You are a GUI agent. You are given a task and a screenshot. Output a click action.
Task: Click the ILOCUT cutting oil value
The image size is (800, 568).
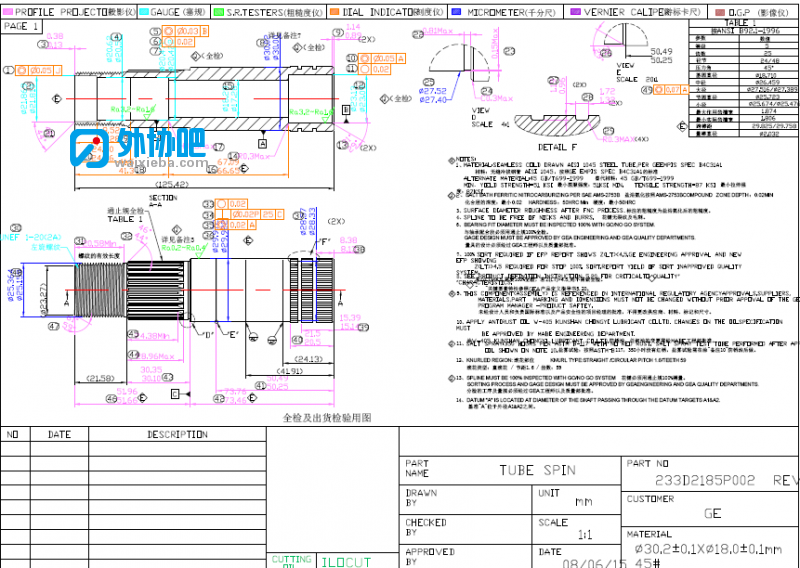pyautogui.click(x=346, y=562)
